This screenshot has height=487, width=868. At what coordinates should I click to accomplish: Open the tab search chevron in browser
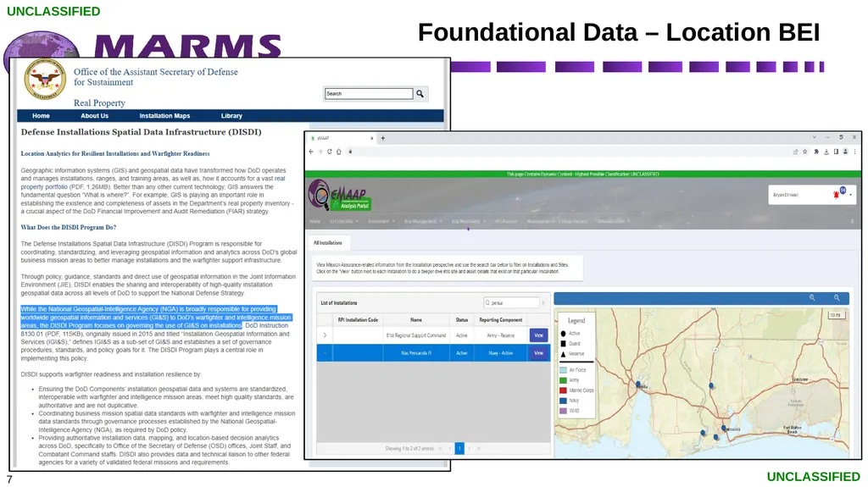pyautogui.click(x=815, y=137)
